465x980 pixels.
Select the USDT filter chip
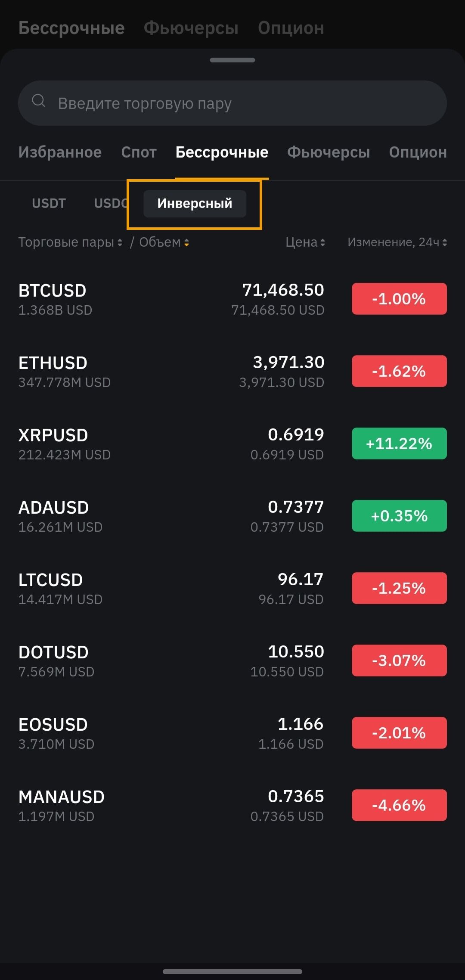coord(49,203)
